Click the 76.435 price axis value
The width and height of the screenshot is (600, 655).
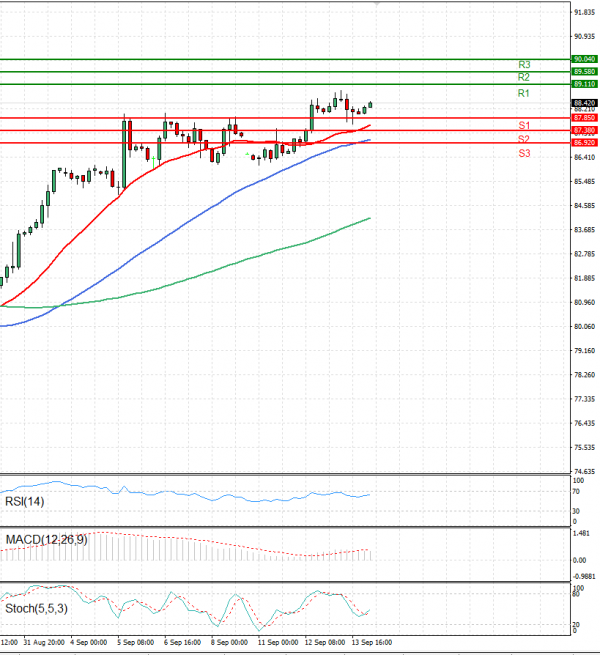585,424
